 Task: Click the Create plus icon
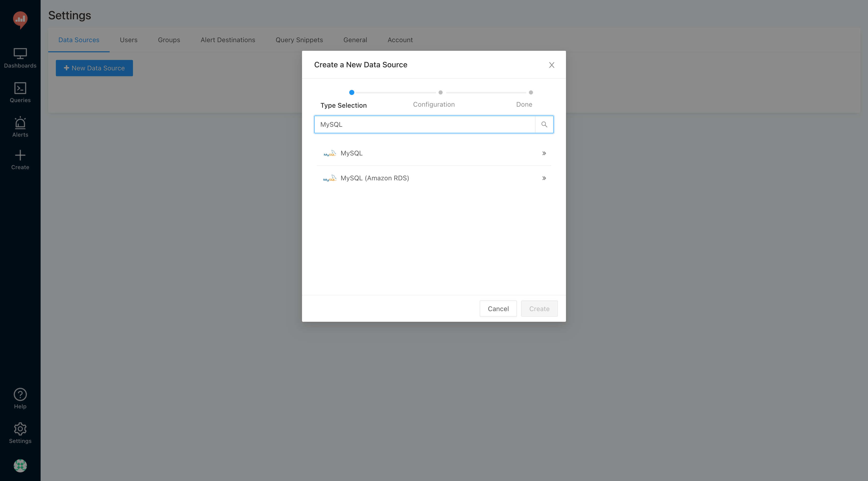pyautogui.click(x=20, y=160)
